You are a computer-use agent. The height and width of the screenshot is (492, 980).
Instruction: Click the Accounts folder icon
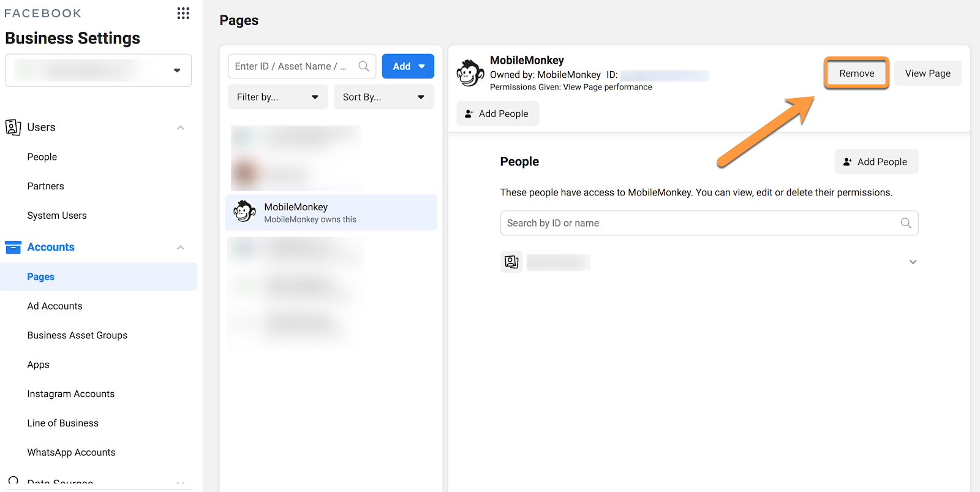[x=13, y=247]
